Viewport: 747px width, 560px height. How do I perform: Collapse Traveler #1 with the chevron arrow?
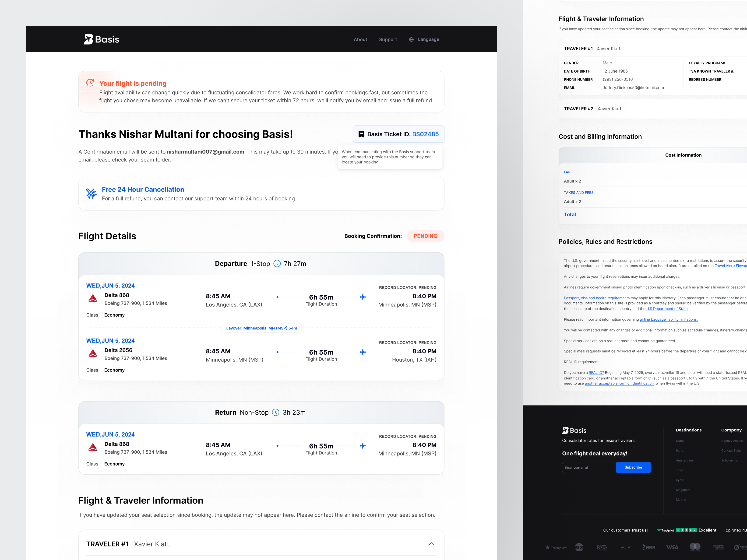[x=431, y=544]
